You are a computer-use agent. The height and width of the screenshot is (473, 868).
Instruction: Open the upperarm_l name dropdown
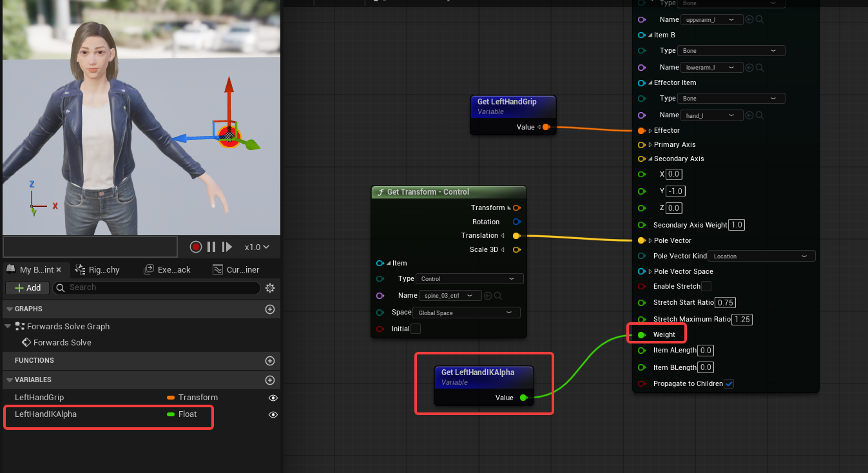pos(712,20)
